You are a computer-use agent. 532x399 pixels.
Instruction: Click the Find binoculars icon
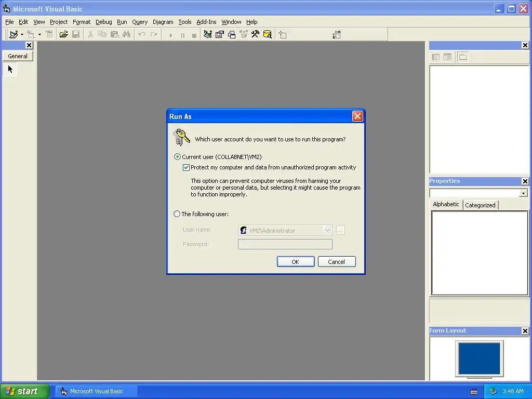point(127,34)
